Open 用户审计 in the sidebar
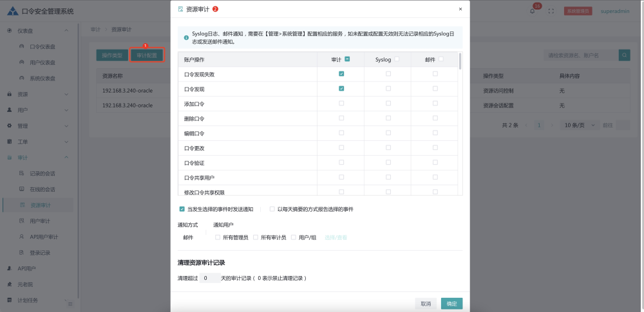Screen dimensions: 644x312 (40, 221)
